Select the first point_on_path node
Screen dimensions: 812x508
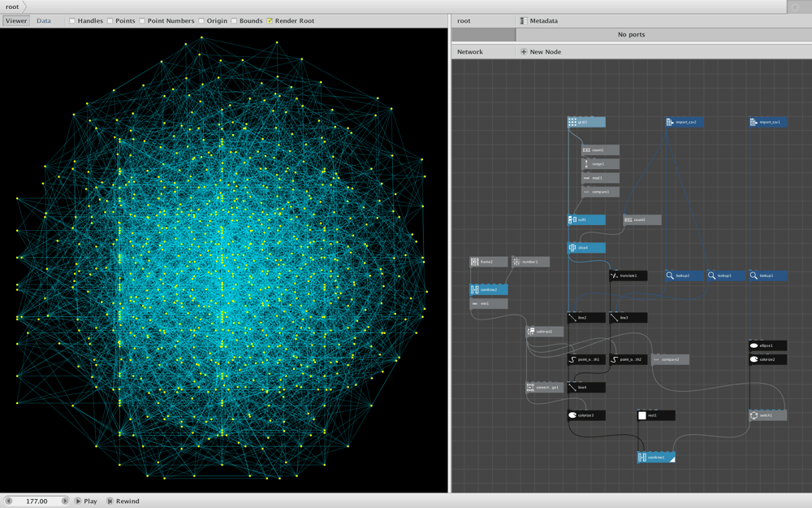tap(586, 359)
